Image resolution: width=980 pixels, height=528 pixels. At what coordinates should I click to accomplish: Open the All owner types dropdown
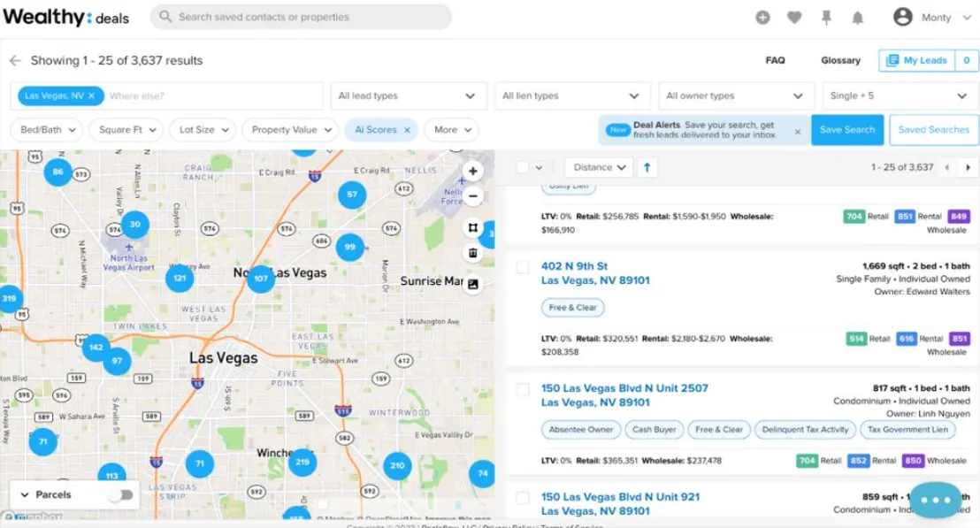(x=736, y=96)
